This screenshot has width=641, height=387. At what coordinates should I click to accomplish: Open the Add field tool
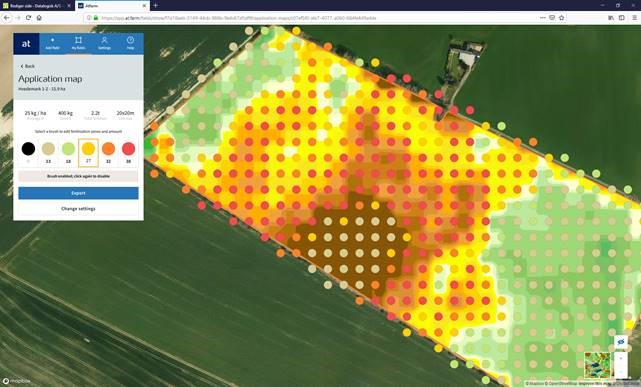[52, 43]
